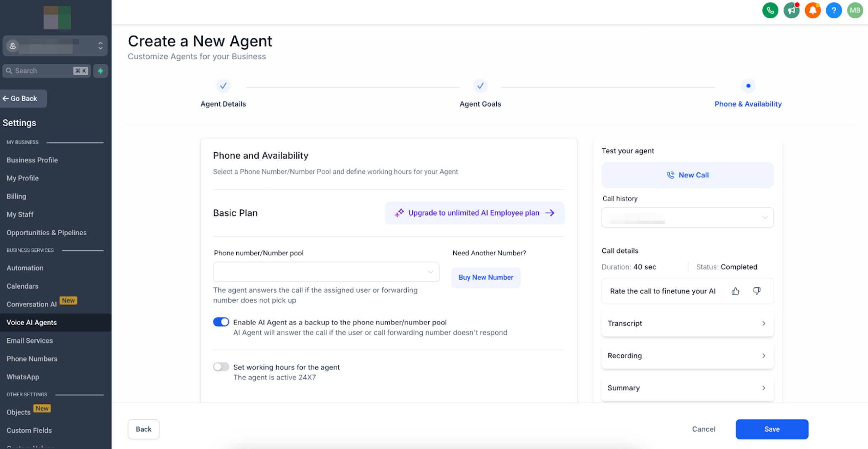Rate the call with thumbs up
Screen dimensions: 868x449
[x=735, y=291]
